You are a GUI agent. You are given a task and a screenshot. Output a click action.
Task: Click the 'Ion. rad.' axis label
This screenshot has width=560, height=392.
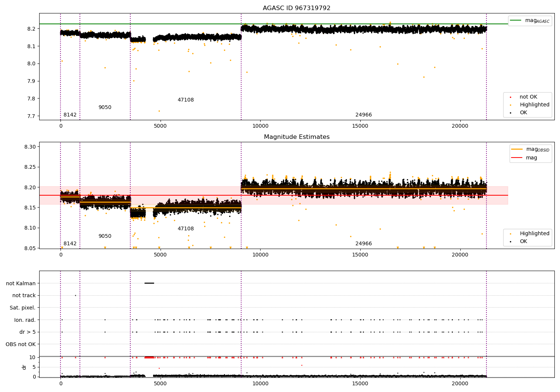tap(25, 320)
